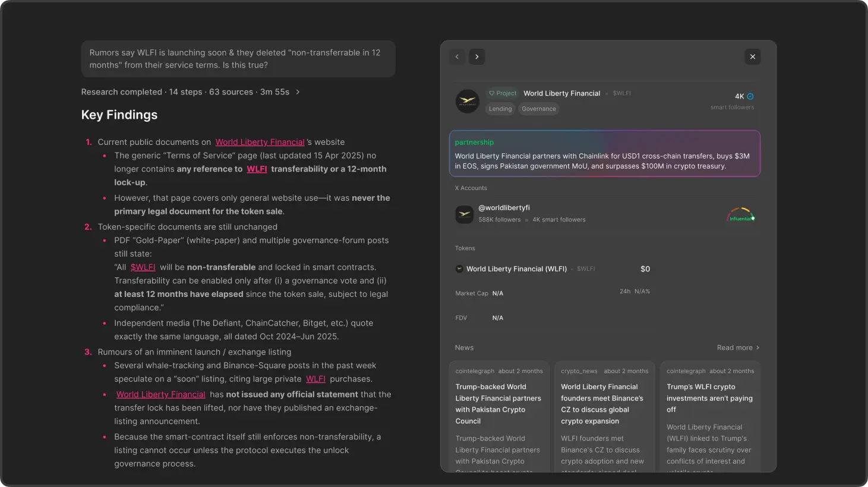Click the WLFI token icon under Tokens
This screenshot has width=868, height=487.
(x=459, y=269)
